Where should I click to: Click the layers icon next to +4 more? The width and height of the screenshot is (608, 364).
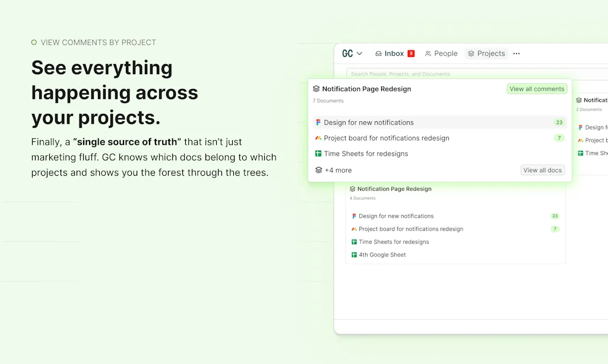tap(318, 170)
